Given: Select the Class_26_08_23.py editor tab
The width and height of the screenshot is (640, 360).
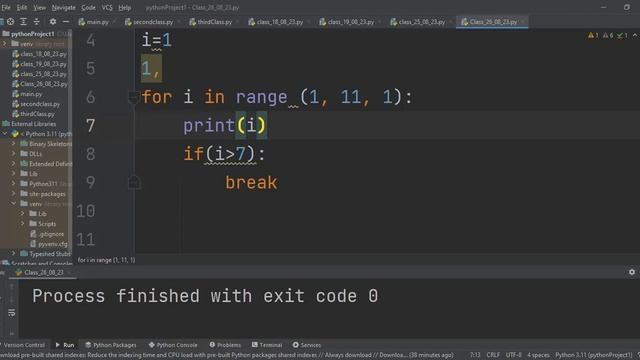Looking at the screenshot, I should click(x=492, y=22).
